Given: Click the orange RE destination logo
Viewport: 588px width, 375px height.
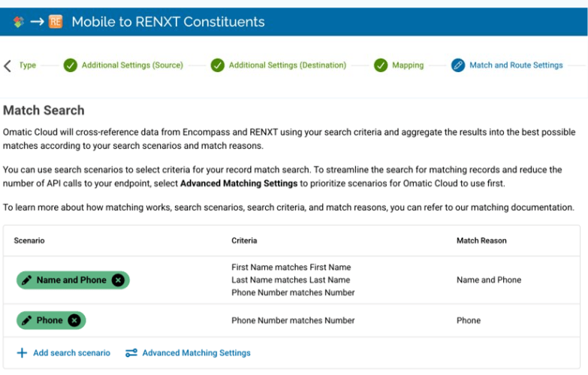Looking at the screenshot, I should 56,21.
